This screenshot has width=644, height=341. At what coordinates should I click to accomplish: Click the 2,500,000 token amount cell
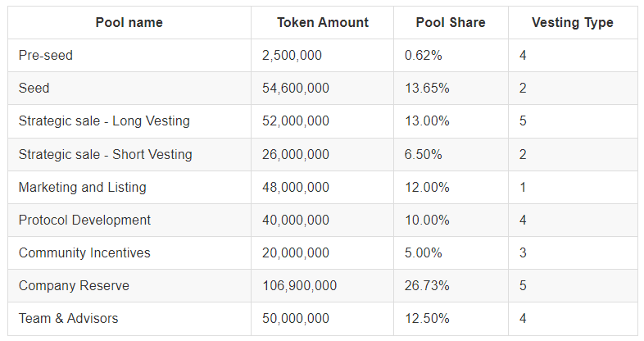coord(292,56)
